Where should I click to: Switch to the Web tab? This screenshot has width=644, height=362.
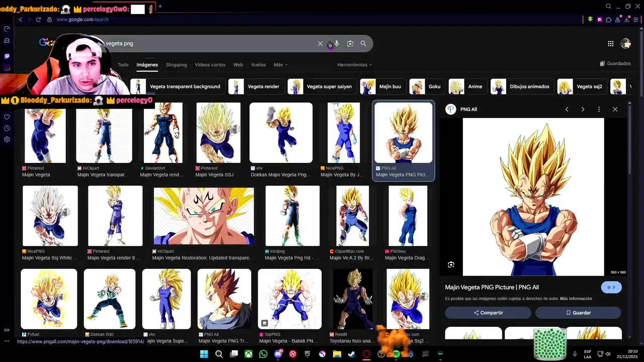click(238, 65)
